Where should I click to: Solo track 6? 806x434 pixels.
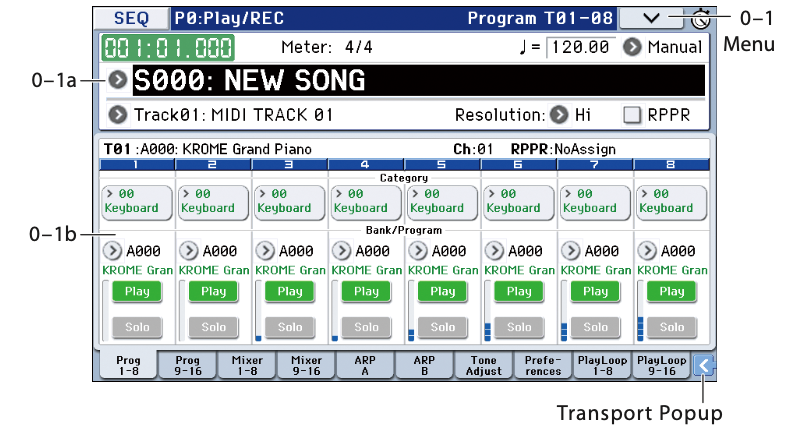(x=519, y=327)
